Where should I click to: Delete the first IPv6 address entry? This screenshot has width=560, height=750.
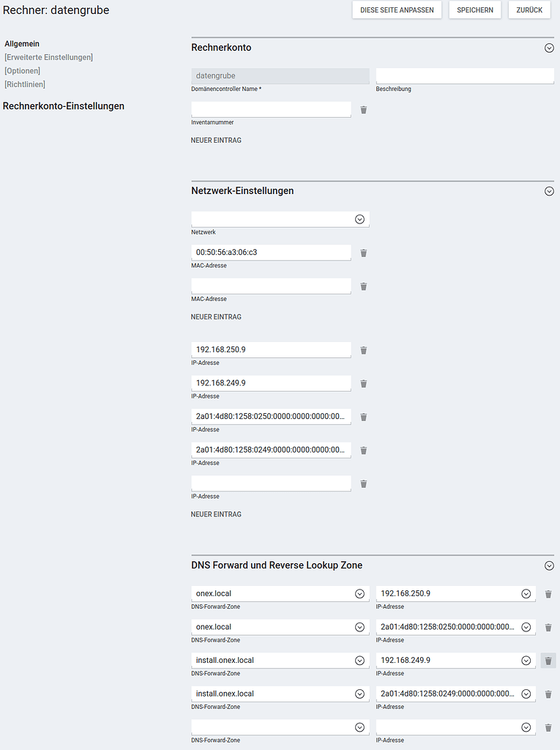pos(363,417)
